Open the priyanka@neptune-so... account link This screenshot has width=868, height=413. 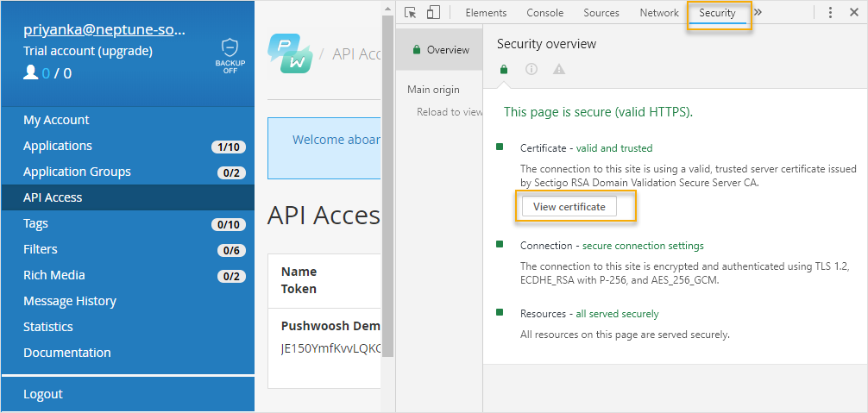pos(104,30)
